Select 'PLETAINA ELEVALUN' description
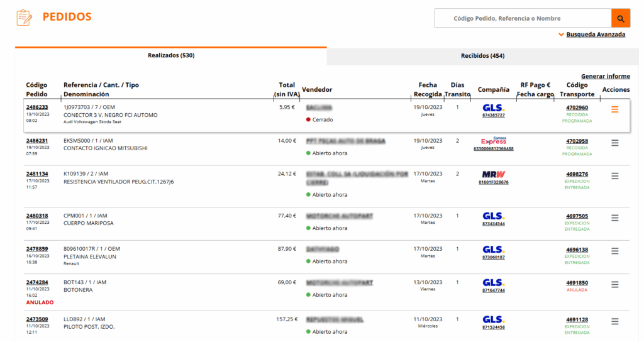 point(89,257)
